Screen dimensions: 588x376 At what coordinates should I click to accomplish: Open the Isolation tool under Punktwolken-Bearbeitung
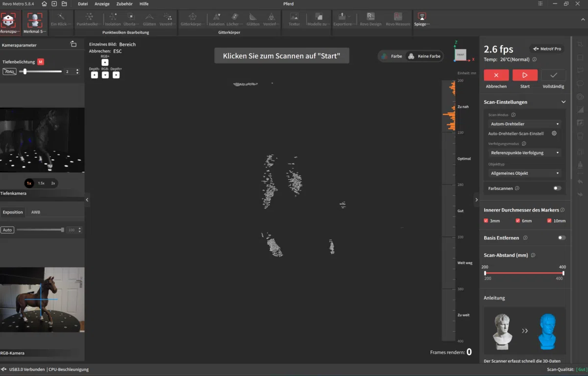[113, 21]
